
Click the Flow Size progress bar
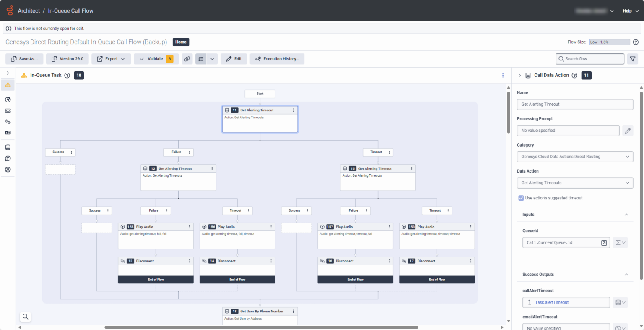609,42
